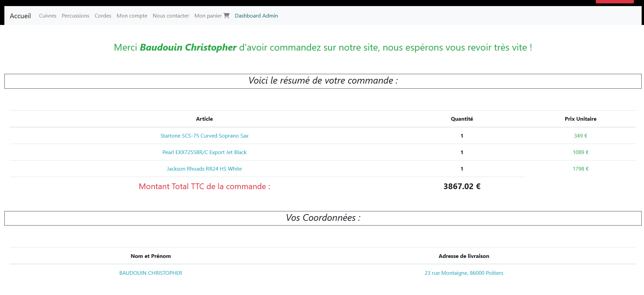Click the Quantité column header

pos(462,119)
